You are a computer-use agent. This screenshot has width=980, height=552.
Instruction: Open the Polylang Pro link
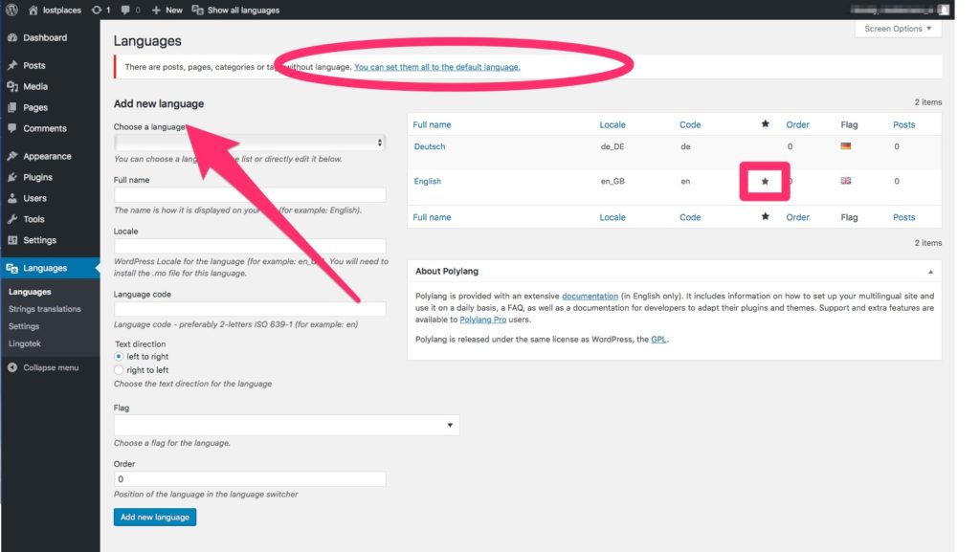[483, 320]
